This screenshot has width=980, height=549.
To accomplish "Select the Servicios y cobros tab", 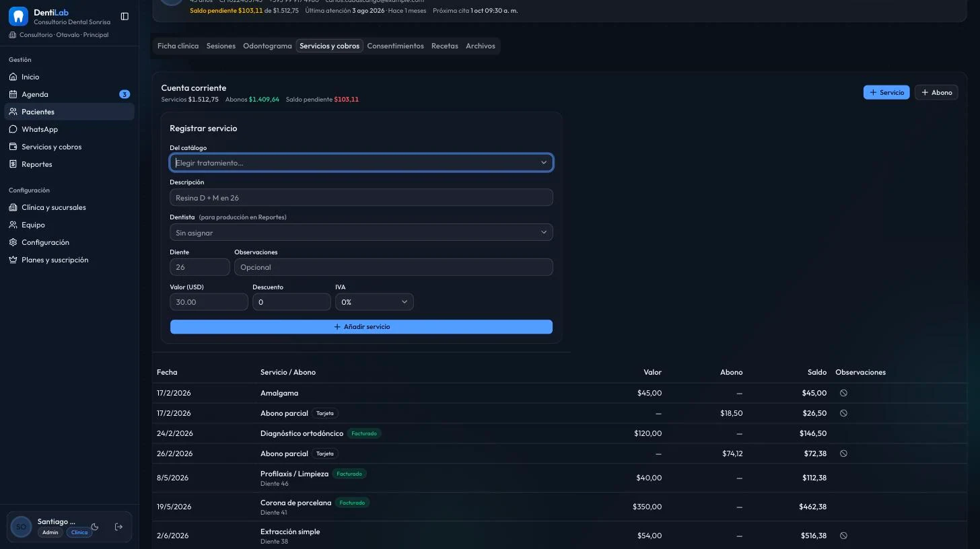I will point(329,46).
